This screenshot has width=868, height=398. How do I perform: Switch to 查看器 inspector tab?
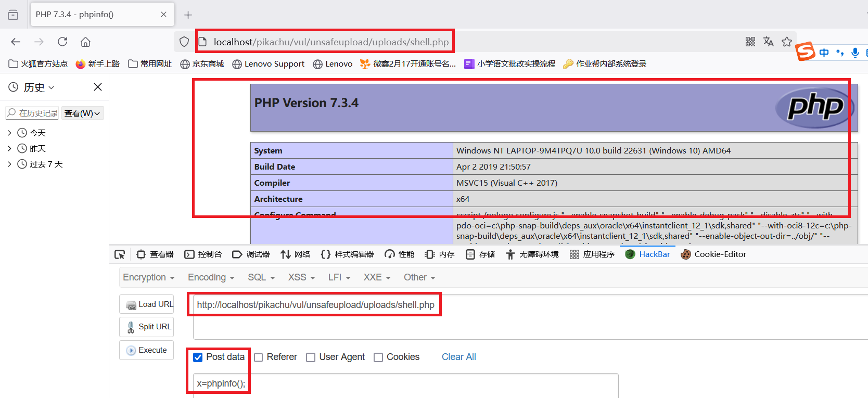point(155,254)
